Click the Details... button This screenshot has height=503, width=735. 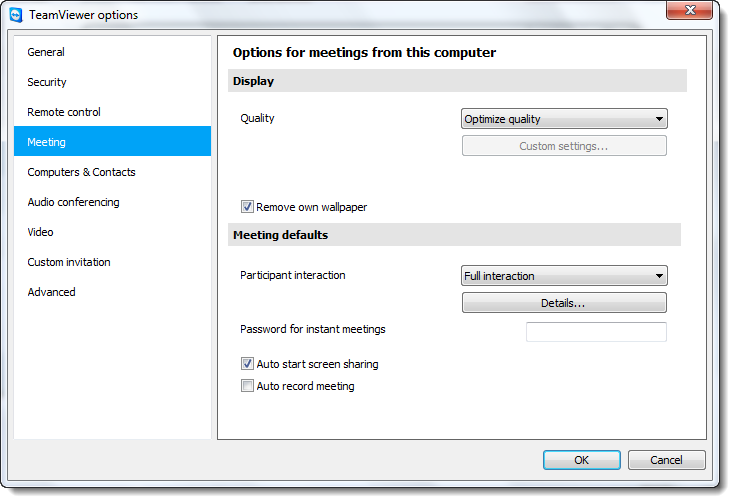point(564,303)
